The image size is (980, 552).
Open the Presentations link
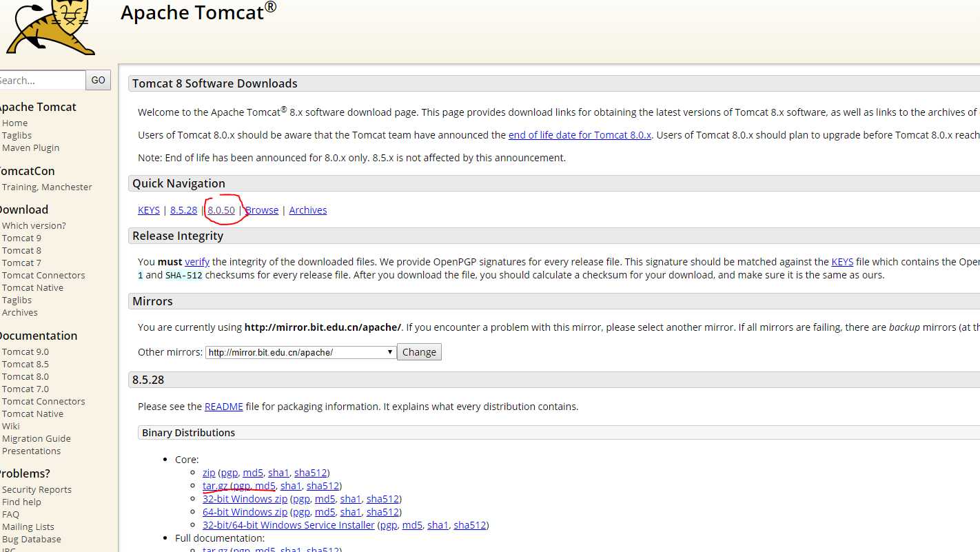click(x=31, y=451)
